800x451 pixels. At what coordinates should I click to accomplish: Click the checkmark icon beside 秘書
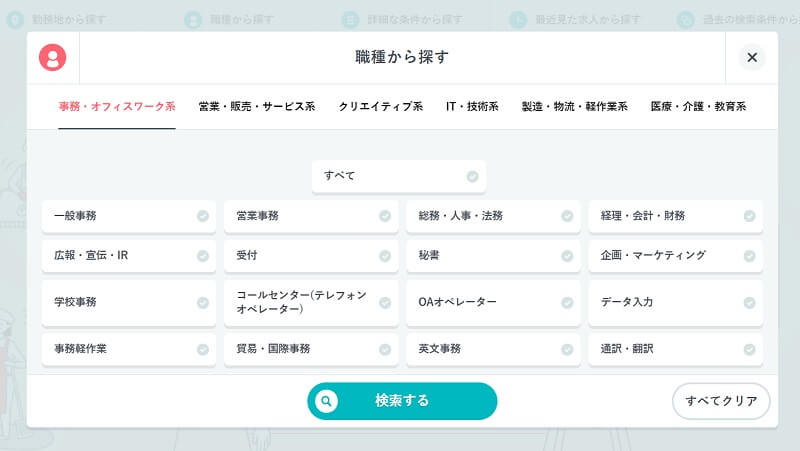click(x=567, y=256)
